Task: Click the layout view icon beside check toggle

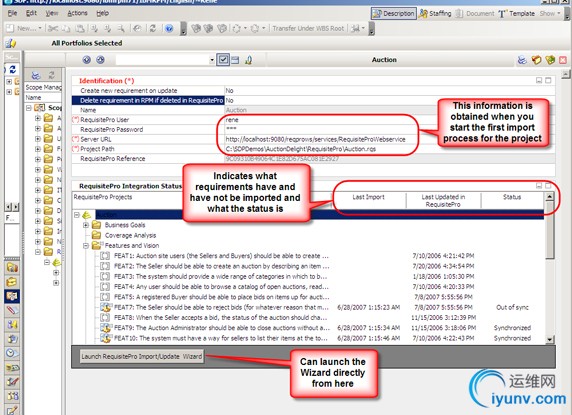Action: click(x=235, y=60)
